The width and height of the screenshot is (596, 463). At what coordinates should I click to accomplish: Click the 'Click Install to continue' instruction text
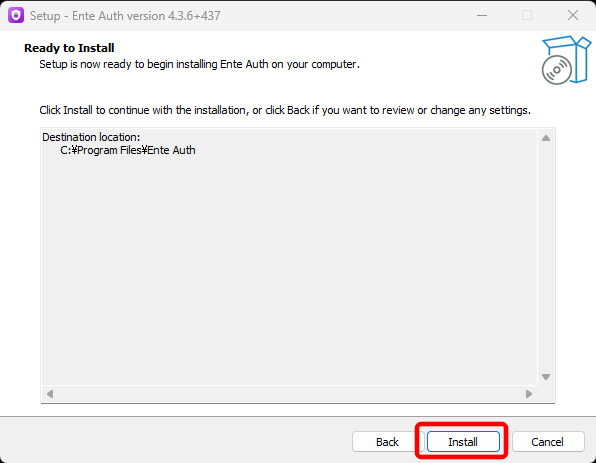(x=285, y=110)
